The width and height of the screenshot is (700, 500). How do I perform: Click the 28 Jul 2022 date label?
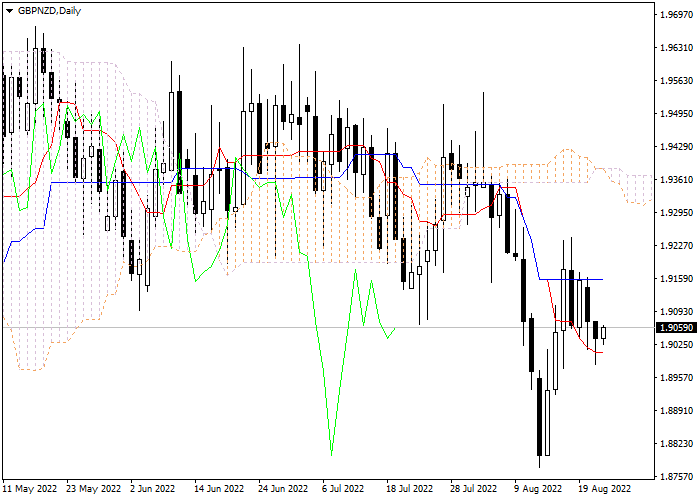click(x=474, y=489)
